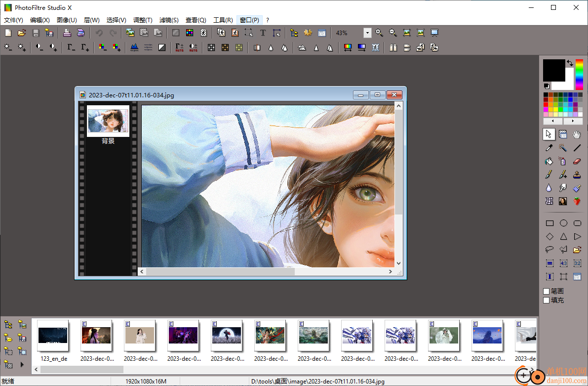Open the zoom percentage dropdown

pyautogui.click(x=367, y=33)
